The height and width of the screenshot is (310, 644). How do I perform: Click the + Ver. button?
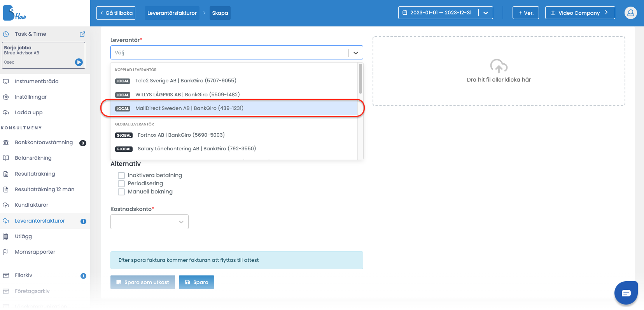[x=526, y=13]
